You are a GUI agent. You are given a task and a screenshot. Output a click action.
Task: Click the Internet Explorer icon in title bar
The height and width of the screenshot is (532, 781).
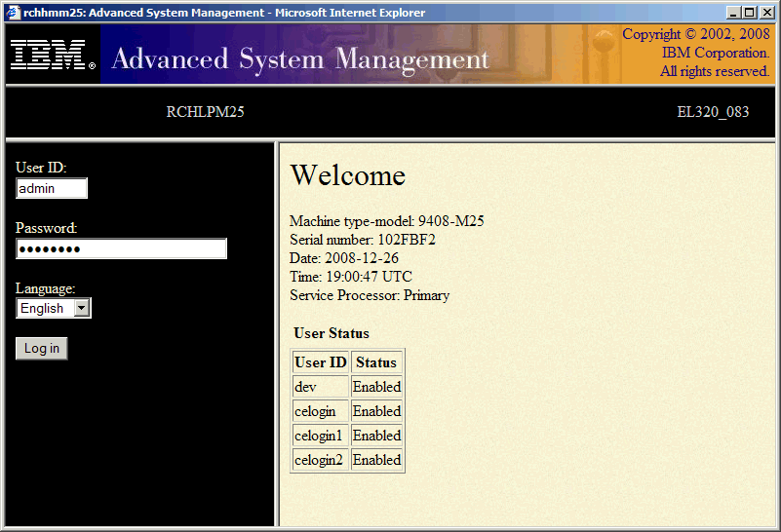point(13,13)
